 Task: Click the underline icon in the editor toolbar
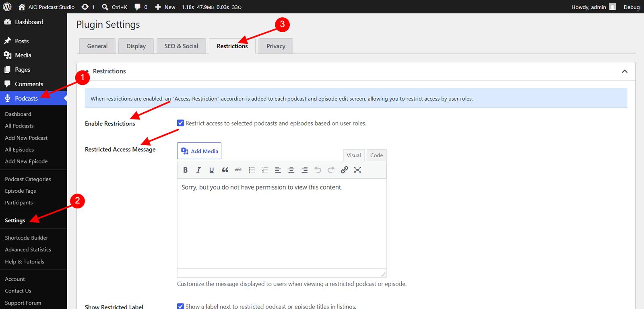pyautogui.click(x=212, y=170)
